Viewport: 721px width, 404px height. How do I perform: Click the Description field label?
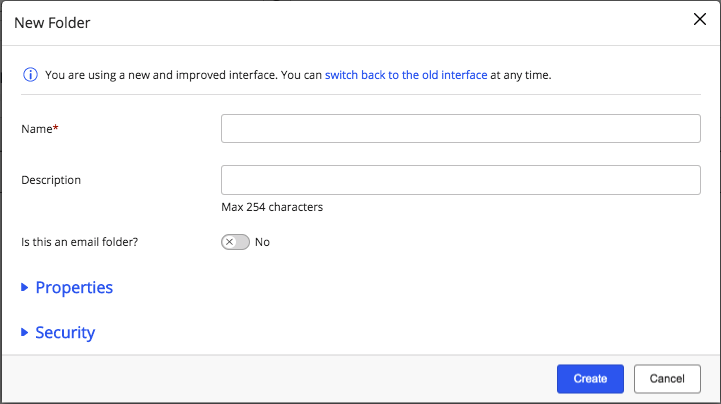(x=51, y=180)
